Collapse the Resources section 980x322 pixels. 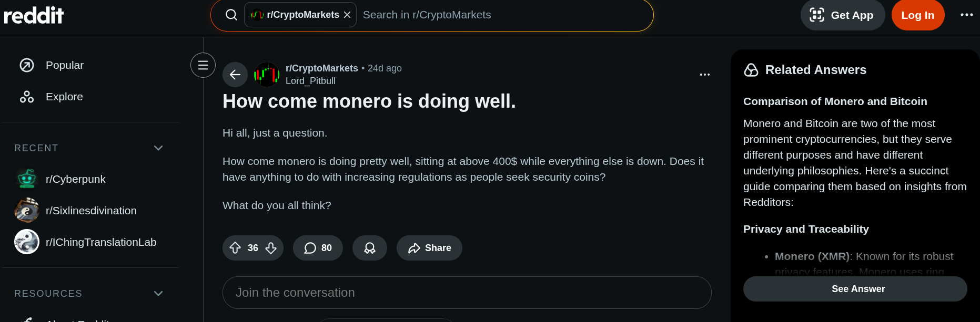click(158, 294)
